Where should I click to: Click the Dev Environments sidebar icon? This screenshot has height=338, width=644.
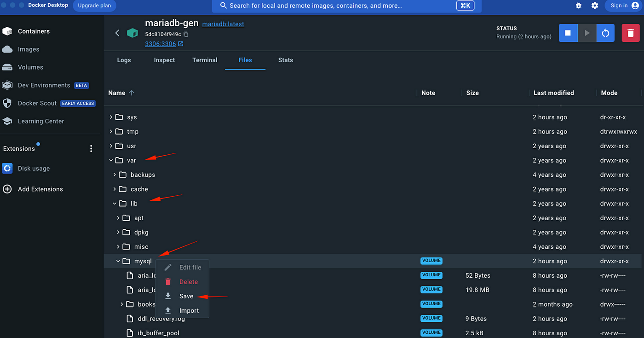(x=7, y=85)
